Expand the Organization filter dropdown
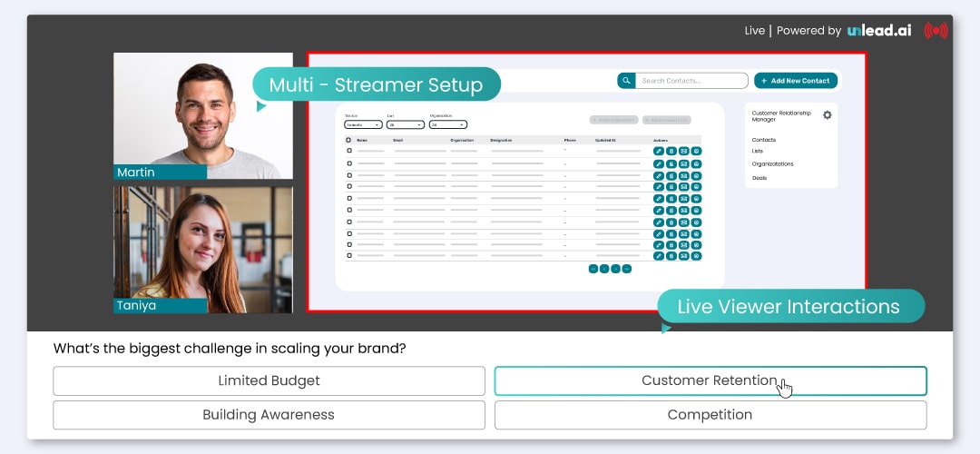Viewport: 980px width, 454px height. [448, 124]
